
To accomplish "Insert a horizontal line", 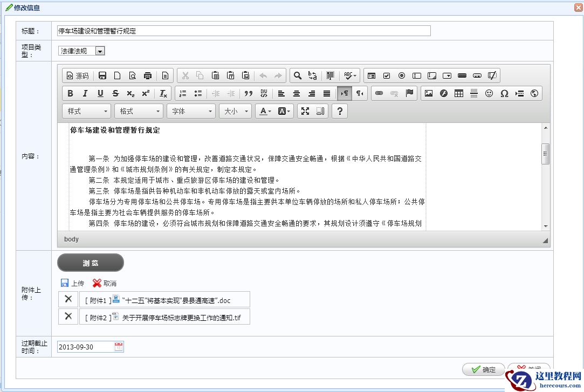I will [474, 93].
